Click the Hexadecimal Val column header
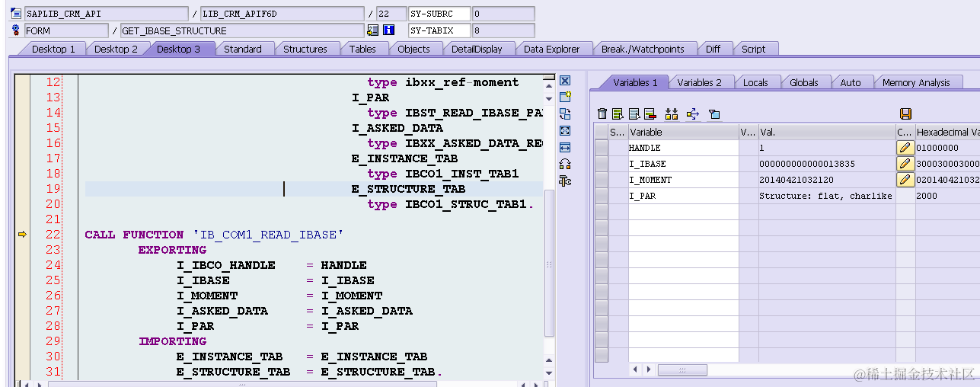 point(947,132)
